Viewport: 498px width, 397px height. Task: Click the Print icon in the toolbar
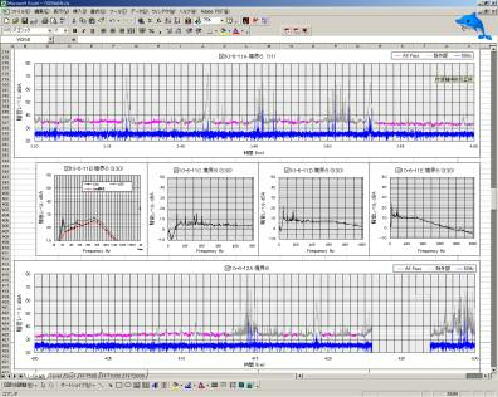pos(45,21)
